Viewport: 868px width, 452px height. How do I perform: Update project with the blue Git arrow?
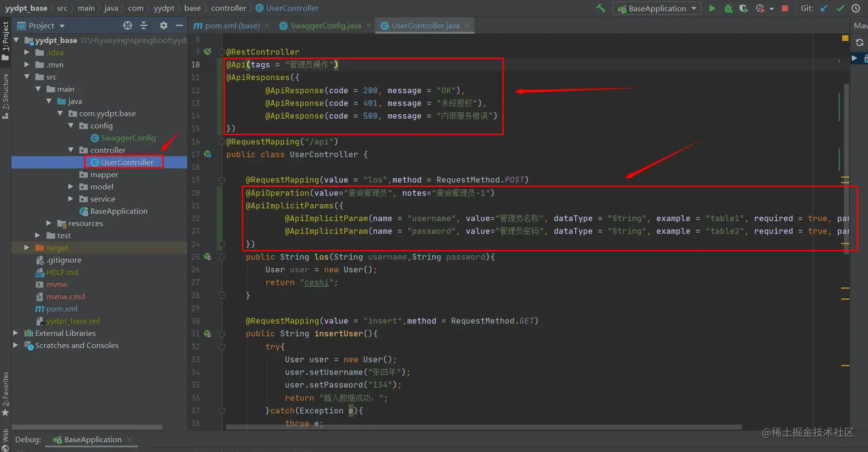coord(824,8)
